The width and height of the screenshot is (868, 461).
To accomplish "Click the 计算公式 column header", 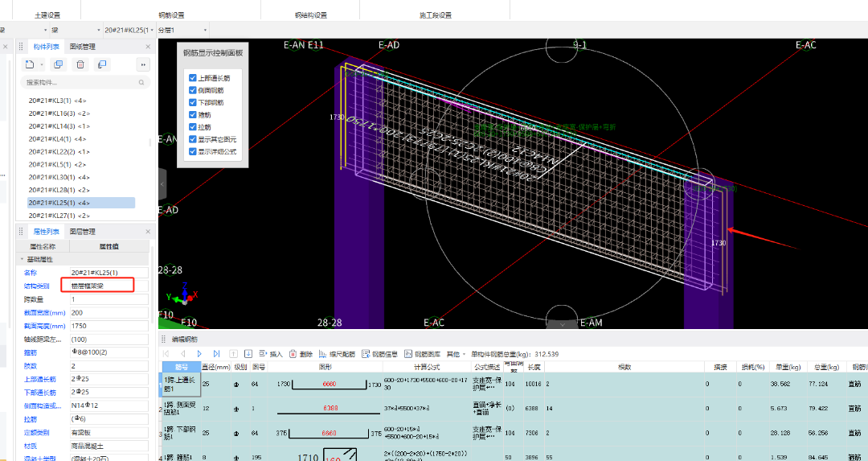I will pos(426,367).
